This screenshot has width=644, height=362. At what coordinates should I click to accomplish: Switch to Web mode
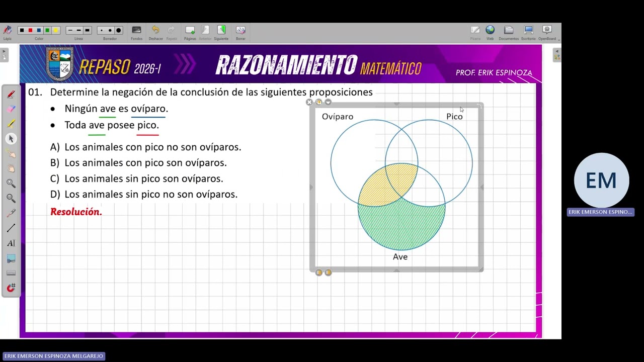490,32
